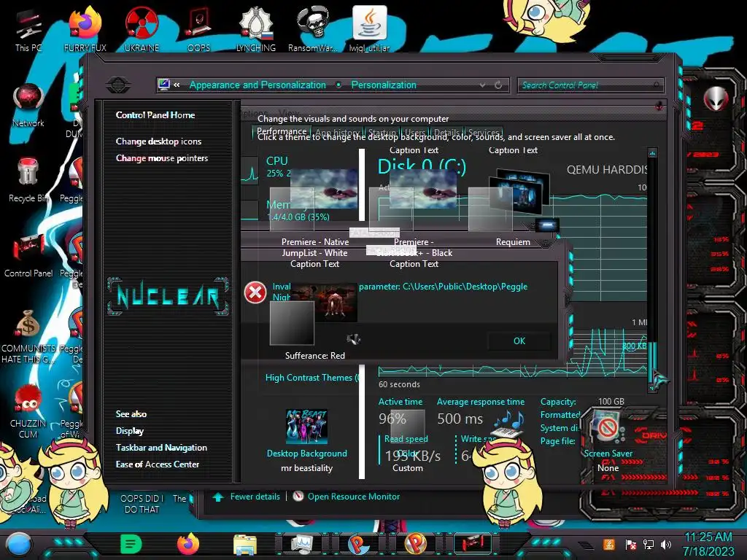Select the Premiere Black Caption Text theme

click(414, 219)
